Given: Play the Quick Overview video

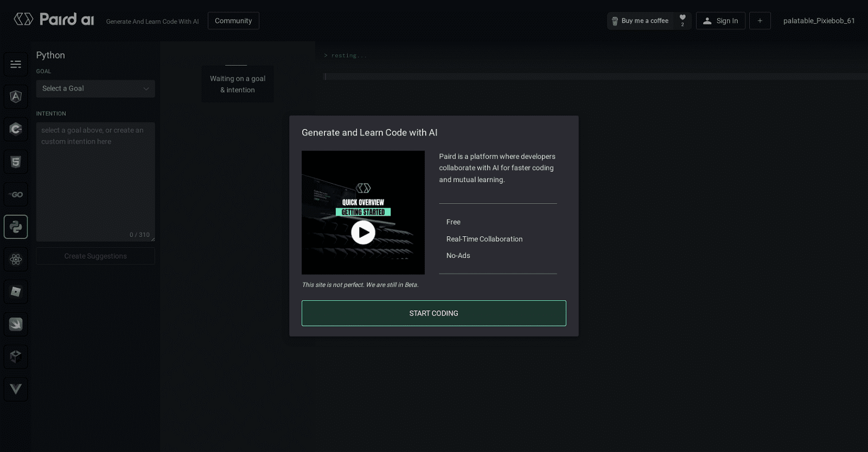Looking at the screenshot, I should [x=363, y=233].
